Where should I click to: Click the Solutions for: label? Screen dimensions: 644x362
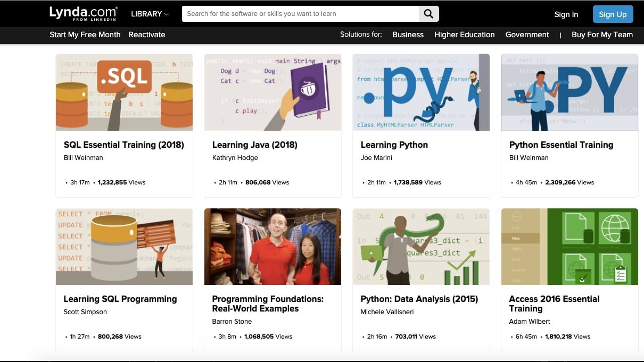pos(361,35)
